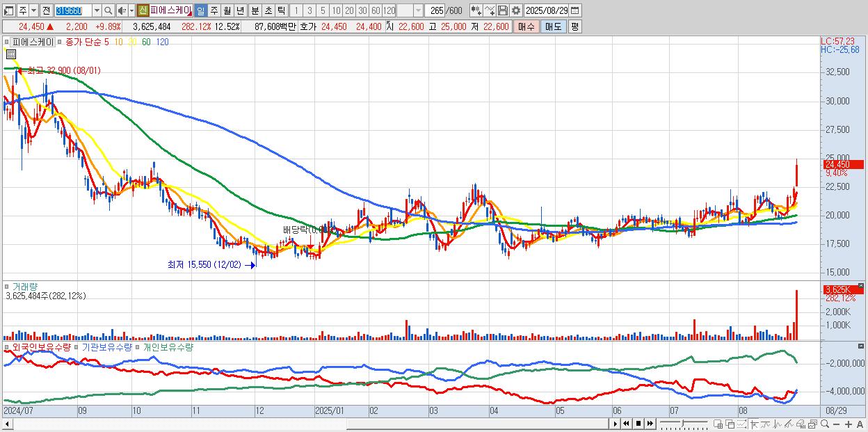Click the bottom magnifier zoom icon
This screenshot has width=868, height=432.
click(x=825, y=424)
